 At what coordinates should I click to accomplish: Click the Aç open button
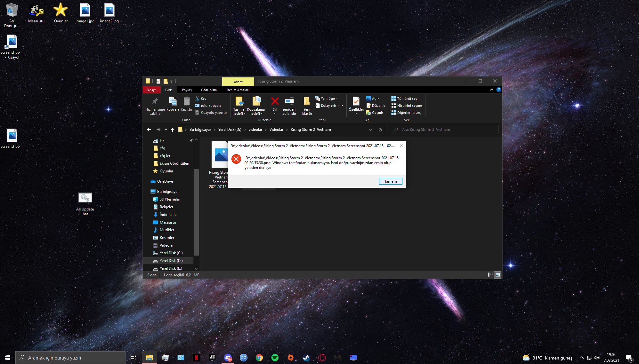pos(372,99)
